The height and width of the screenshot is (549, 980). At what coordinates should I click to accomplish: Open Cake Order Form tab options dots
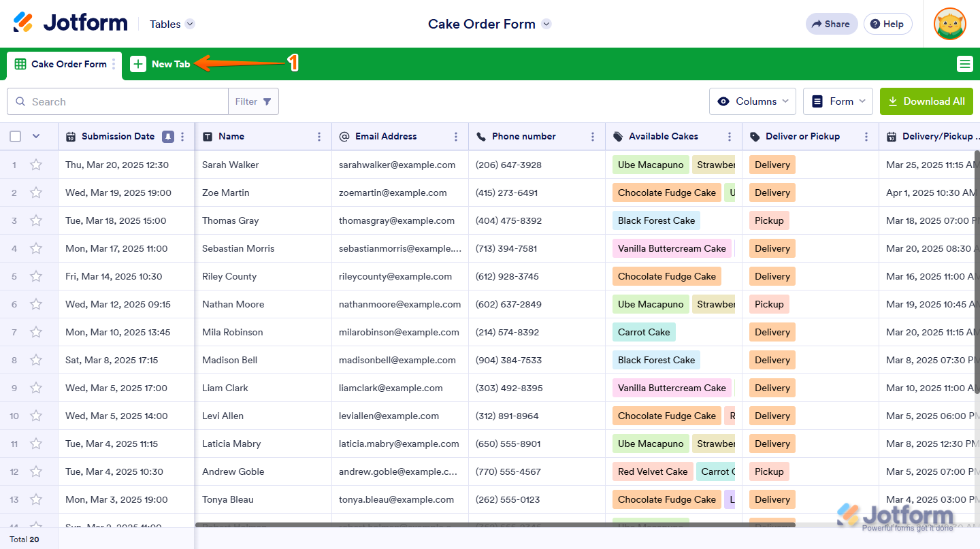(x=114, y=64)
